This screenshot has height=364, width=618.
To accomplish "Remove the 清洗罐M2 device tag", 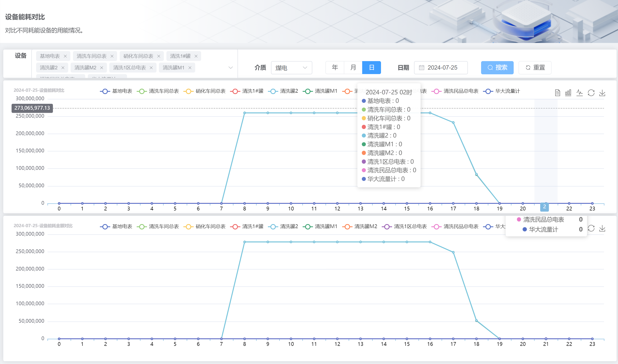I will [x=102, y=68].
